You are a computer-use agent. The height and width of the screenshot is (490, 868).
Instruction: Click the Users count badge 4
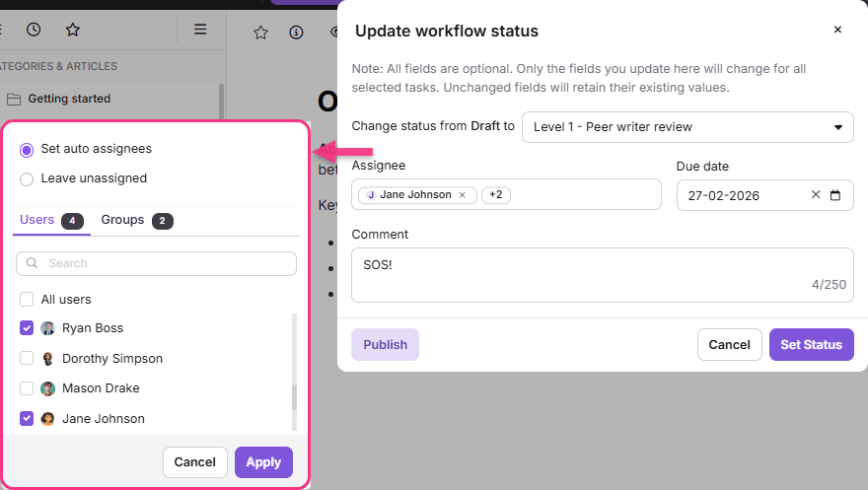tap(72, 221)
